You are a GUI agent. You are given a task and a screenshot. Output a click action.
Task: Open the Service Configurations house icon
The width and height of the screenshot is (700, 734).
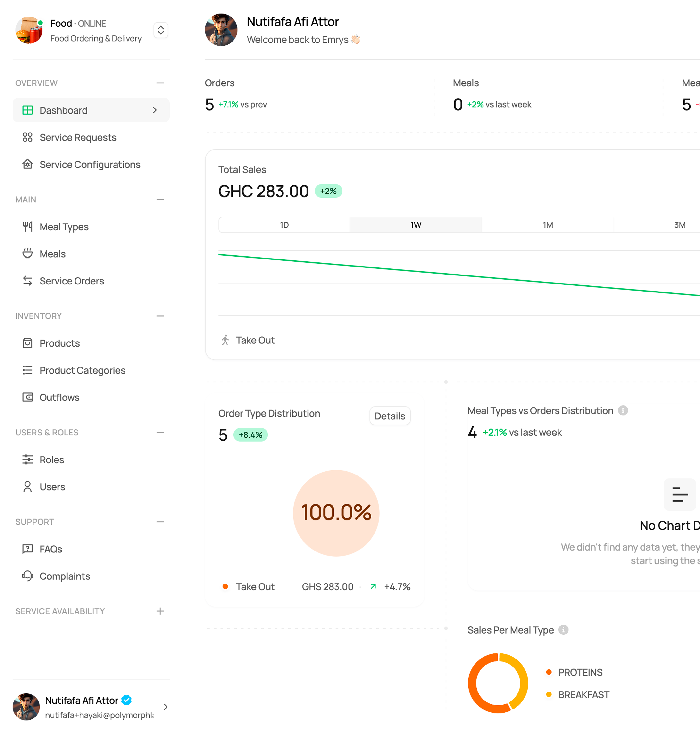(x=28, y=164)
